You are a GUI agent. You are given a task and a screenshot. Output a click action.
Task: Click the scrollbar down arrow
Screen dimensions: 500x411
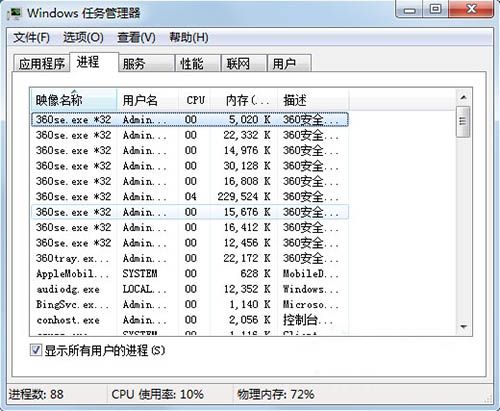pyautogui.click(x=463, y=327)
